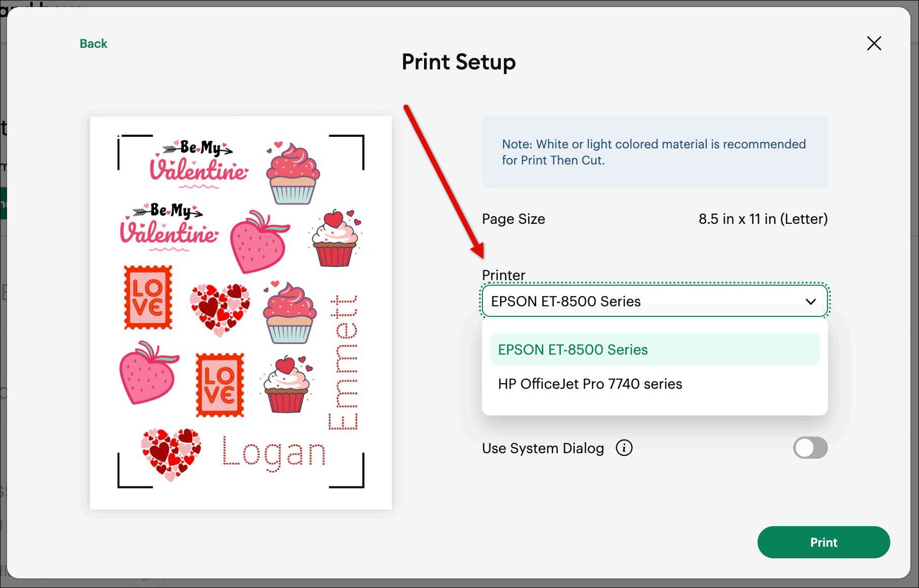Viewport: 919px width, 588px height.
Task: Select EPSON ET-8500 Series from the list
Action: click(x=572, y=349)
